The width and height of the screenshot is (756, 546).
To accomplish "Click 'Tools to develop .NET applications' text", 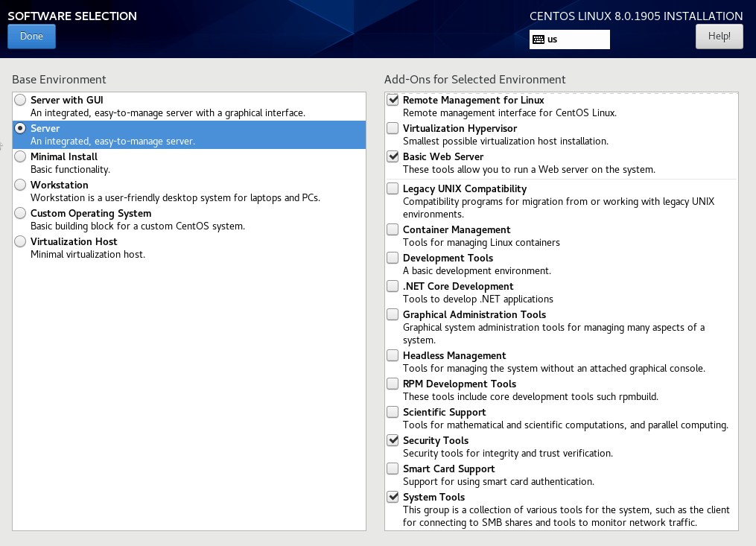I will click(477, 299).
